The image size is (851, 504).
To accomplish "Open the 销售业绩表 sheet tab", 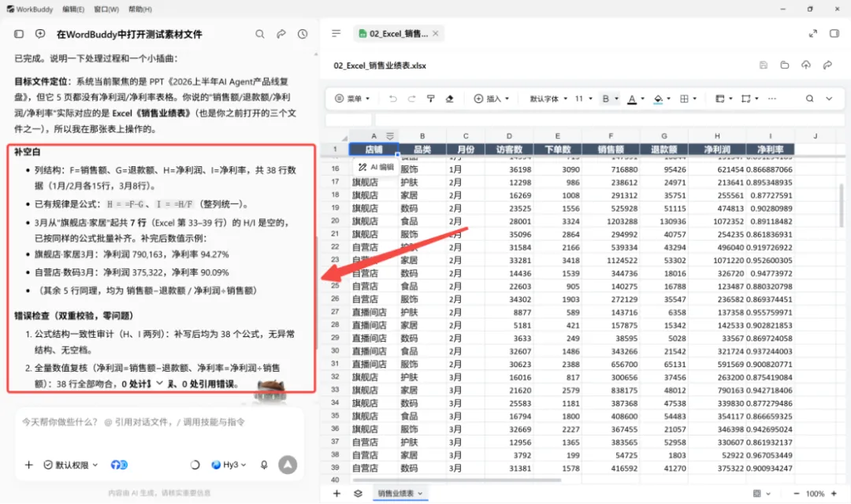I will 399,493.
